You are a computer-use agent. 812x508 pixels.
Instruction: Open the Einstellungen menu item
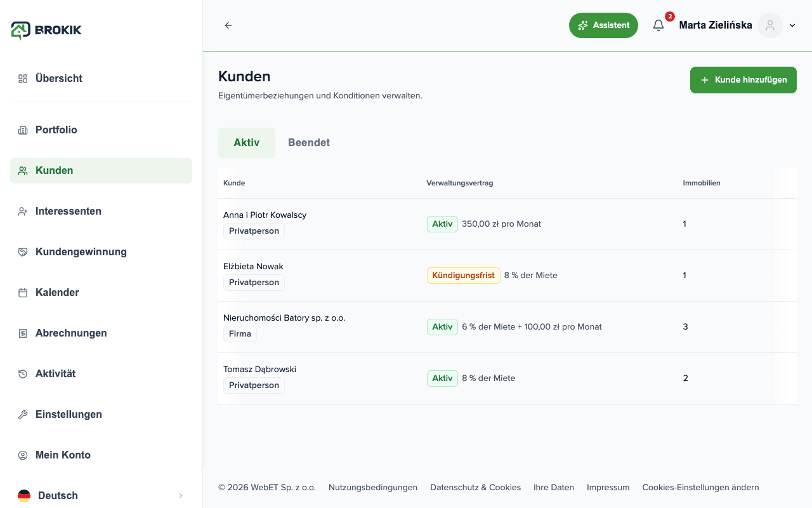tap(101, 415)
